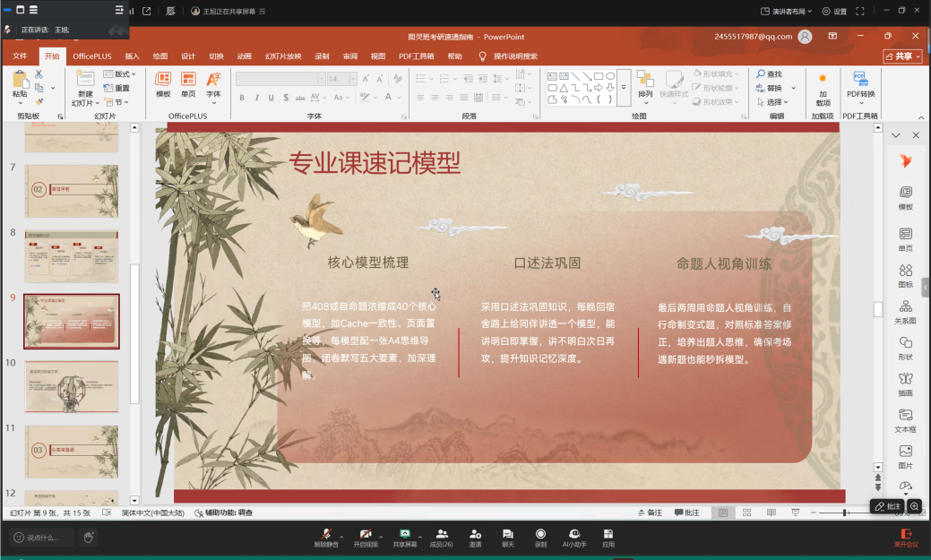This screenshot has width=931, height=560.
Task: Turn on camera with 开启视频
Action: [366, 538]
